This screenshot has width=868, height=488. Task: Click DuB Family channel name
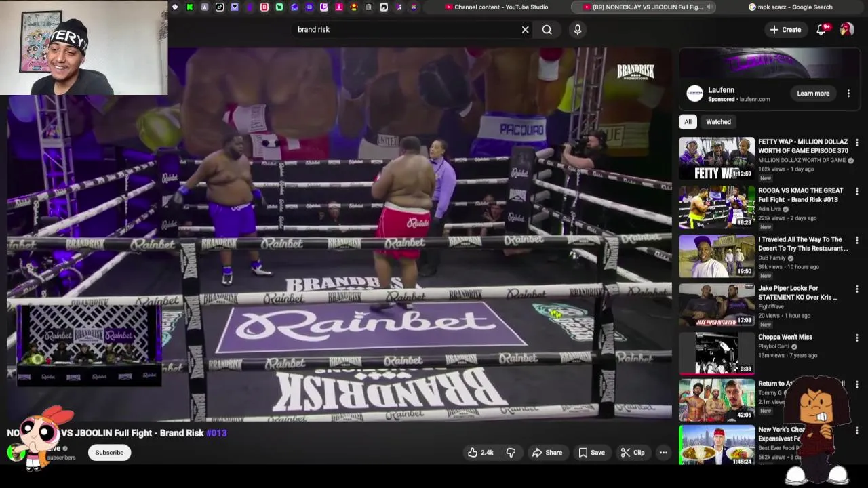[x=772, y=258]
